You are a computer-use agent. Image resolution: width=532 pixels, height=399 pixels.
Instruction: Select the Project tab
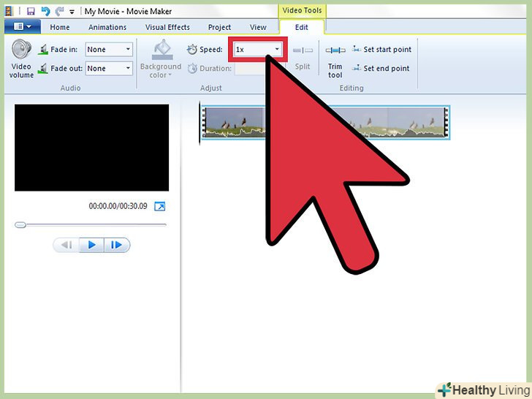tap(219, 27)
